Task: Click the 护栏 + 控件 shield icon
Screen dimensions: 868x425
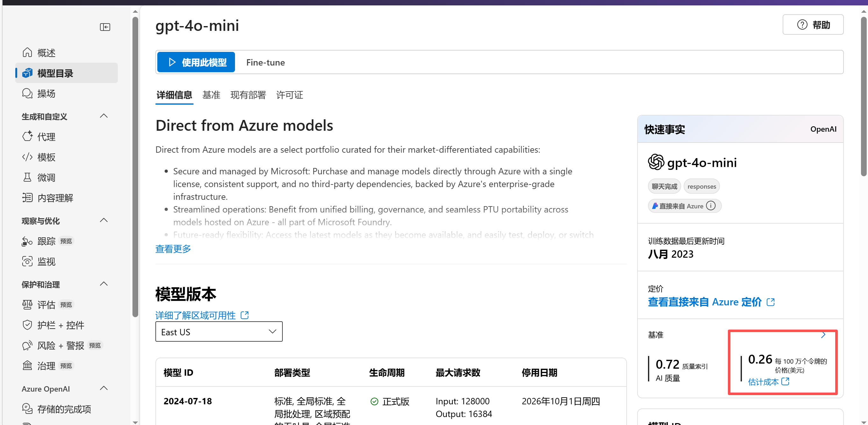Action: tap(27, 325)
